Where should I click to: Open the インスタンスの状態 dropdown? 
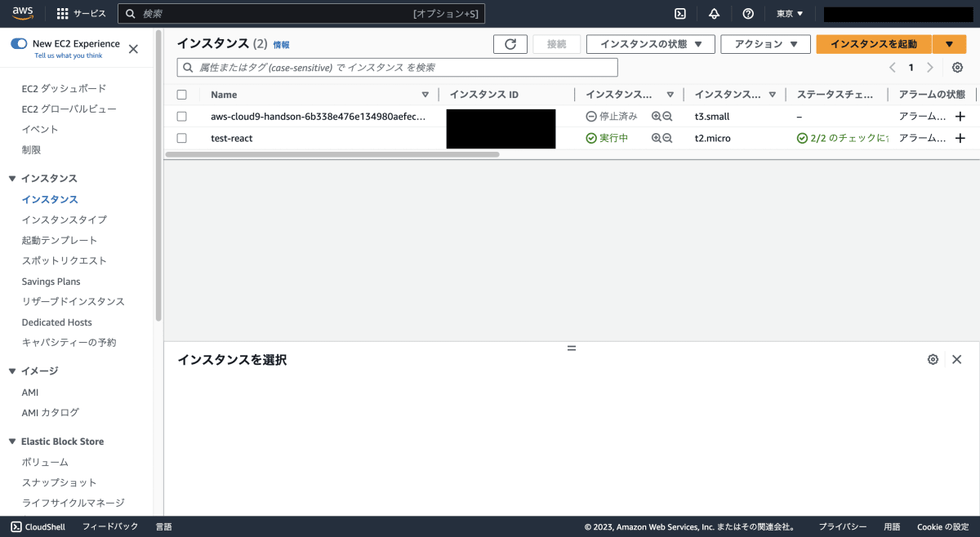[651, 44]
